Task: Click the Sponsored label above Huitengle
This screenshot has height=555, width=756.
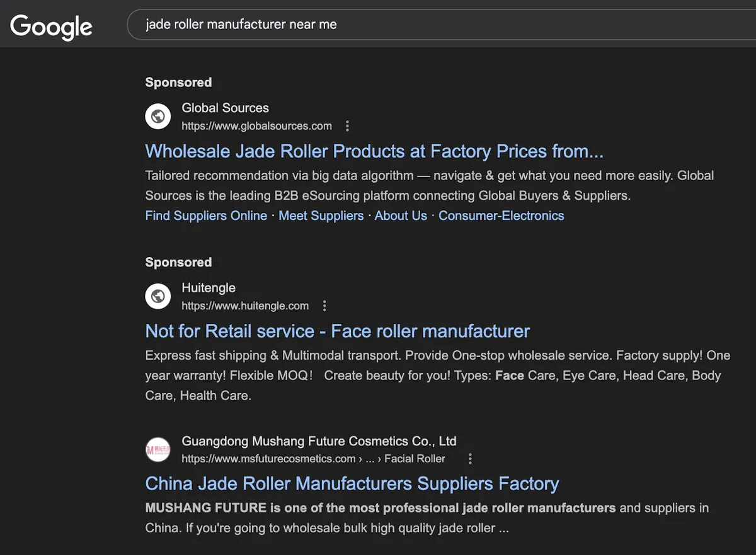Action: tap(178, 263)
